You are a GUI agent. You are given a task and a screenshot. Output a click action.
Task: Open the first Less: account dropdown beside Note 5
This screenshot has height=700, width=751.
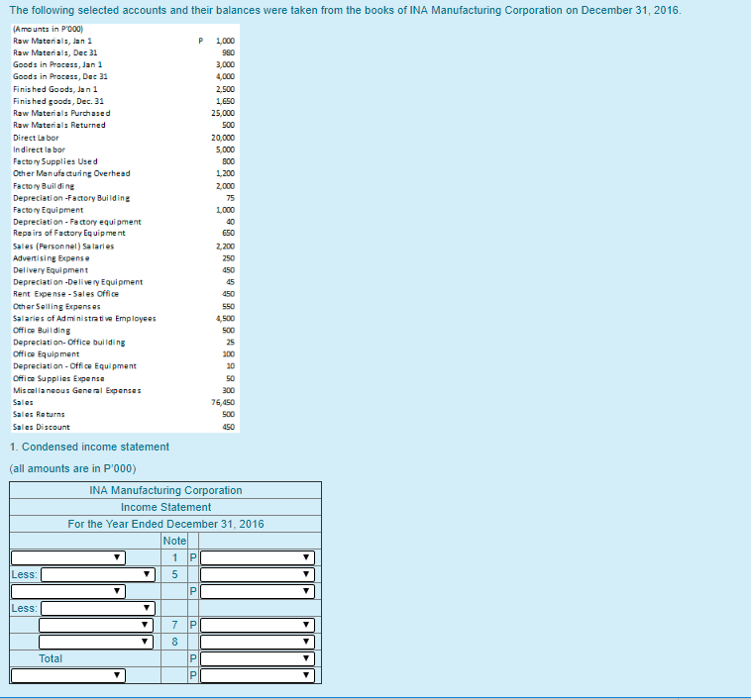click(x=98, y=574)
